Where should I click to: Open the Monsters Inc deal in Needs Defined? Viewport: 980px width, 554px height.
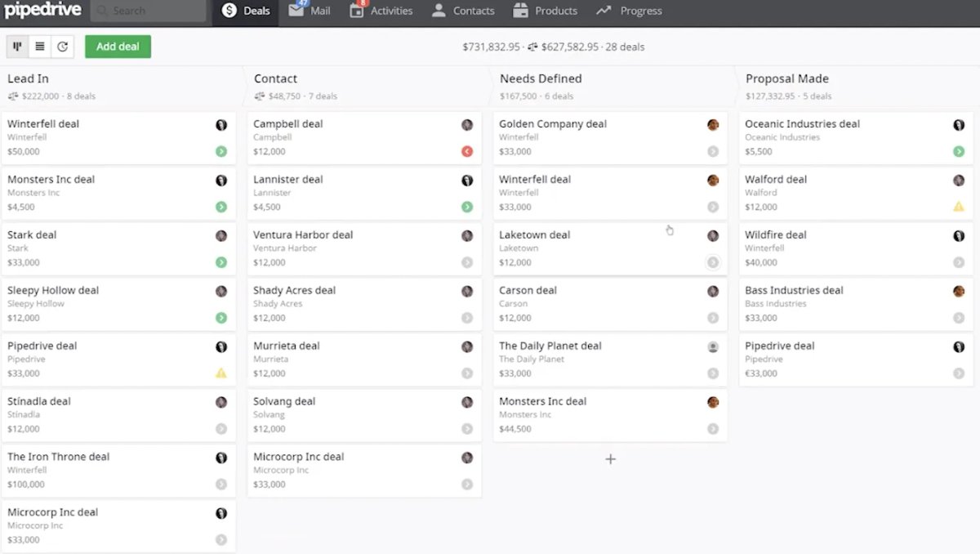(x=610, y=416)
